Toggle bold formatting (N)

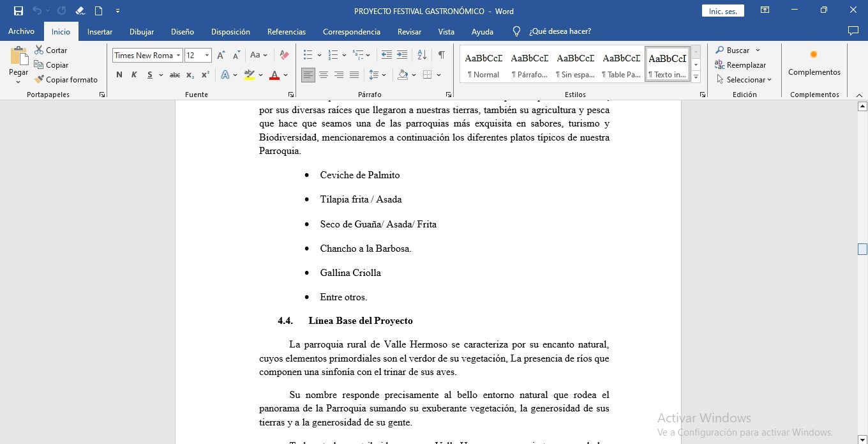(x=119, y=75)
